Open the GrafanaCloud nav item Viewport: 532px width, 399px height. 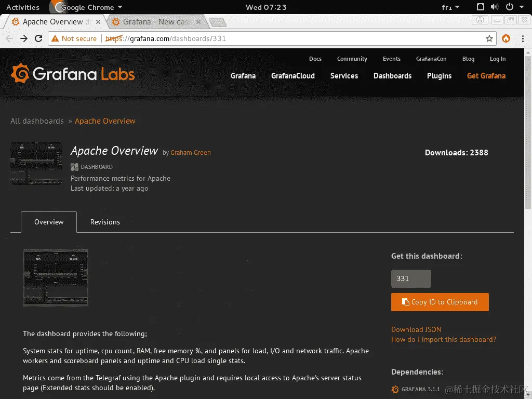click(293, 76)
